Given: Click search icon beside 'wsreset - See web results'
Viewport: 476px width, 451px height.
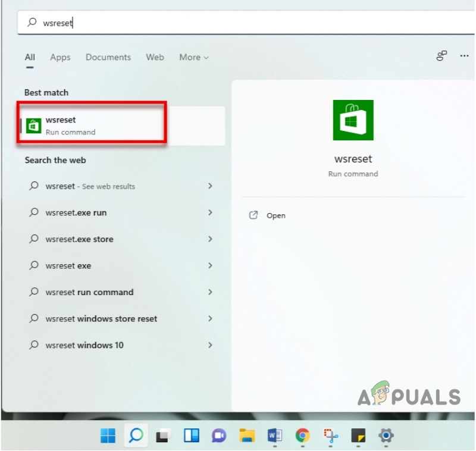Looking at the screenshot, I should pos(34,186).
